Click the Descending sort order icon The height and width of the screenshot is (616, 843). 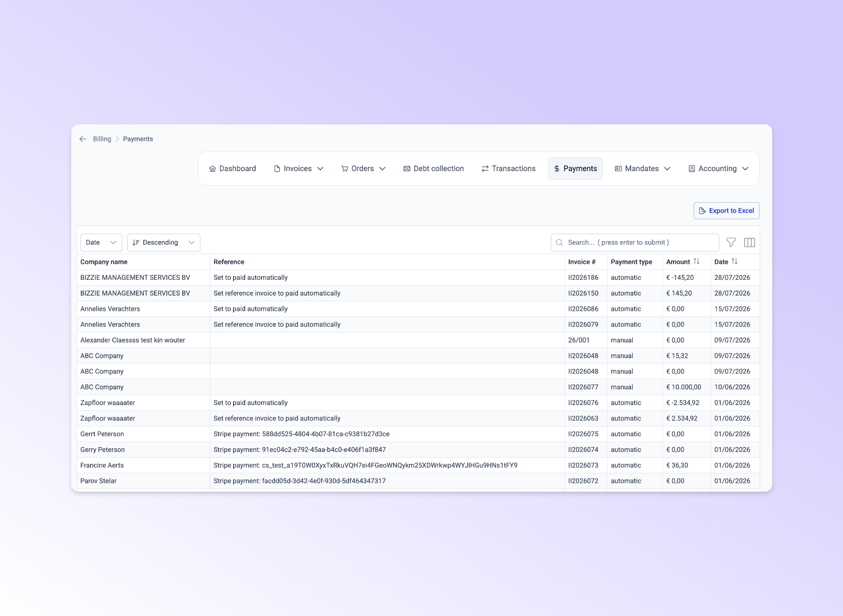[x=136, y=242]
